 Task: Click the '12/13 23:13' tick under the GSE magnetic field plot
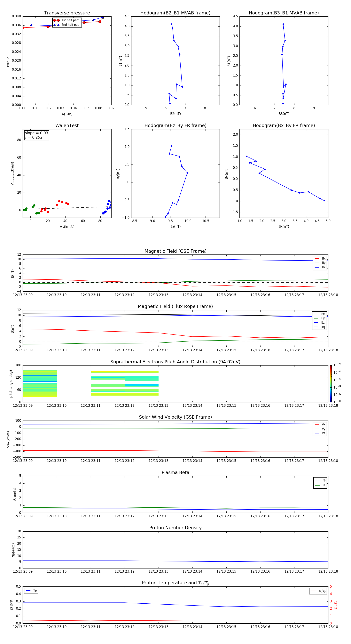158,295
